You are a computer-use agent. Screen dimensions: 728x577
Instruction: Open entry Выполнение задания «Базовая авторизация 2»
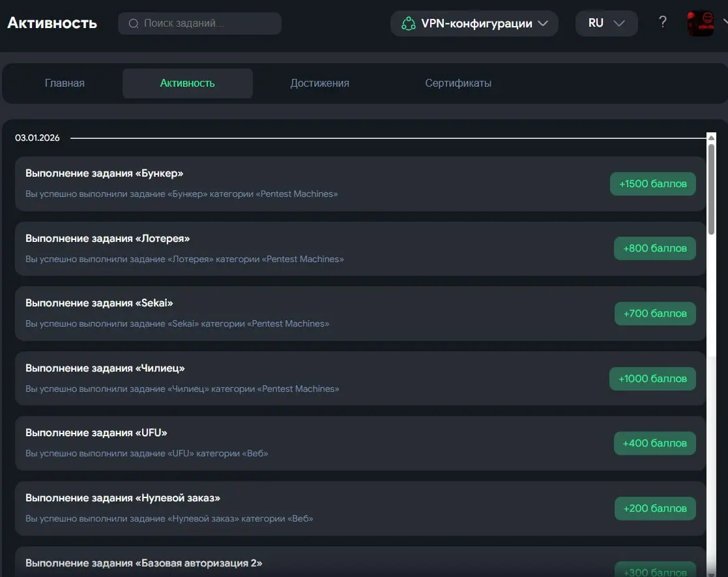pyautogui.click(x=360, y=562)
